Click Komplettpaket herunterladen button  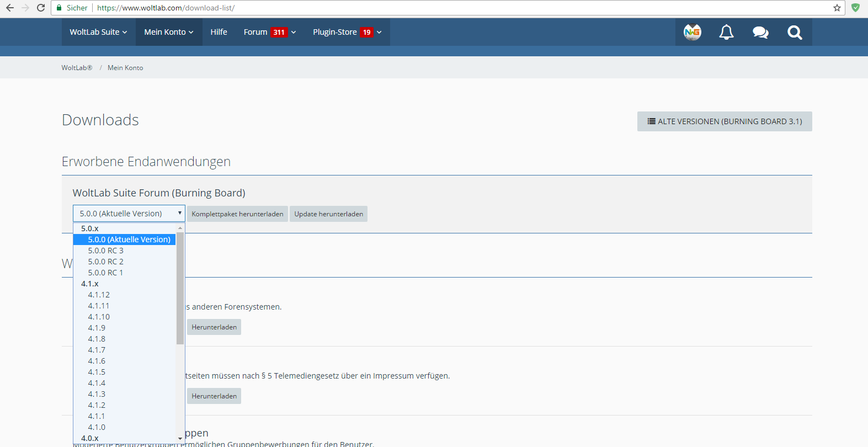237,214
